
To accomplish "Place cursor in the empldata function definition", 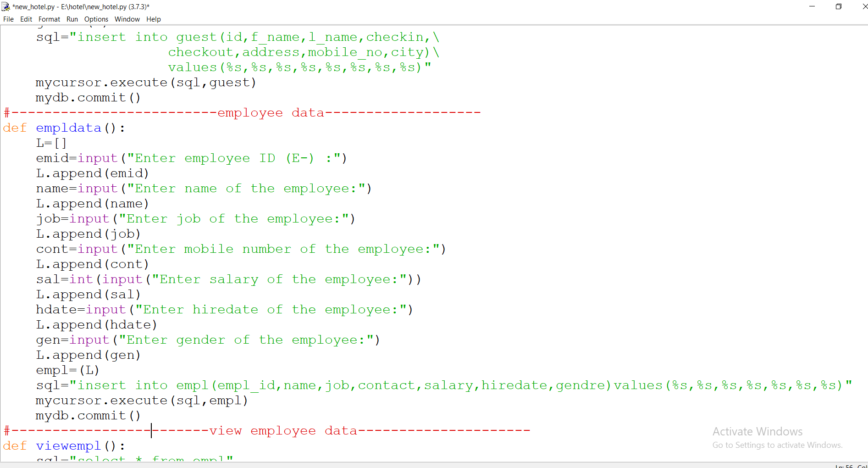I will point(69,128).
